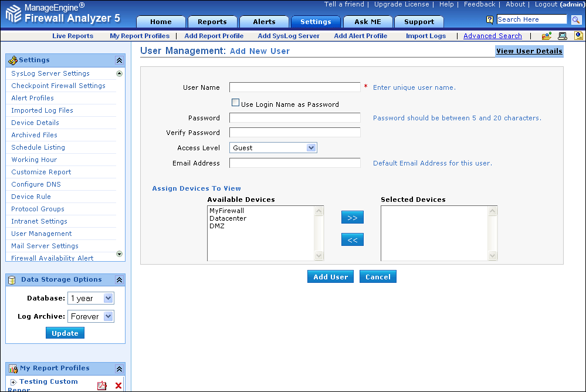Click the Update button
The width and height of the screenshot is (586, 392).
[x=65, y=333]
